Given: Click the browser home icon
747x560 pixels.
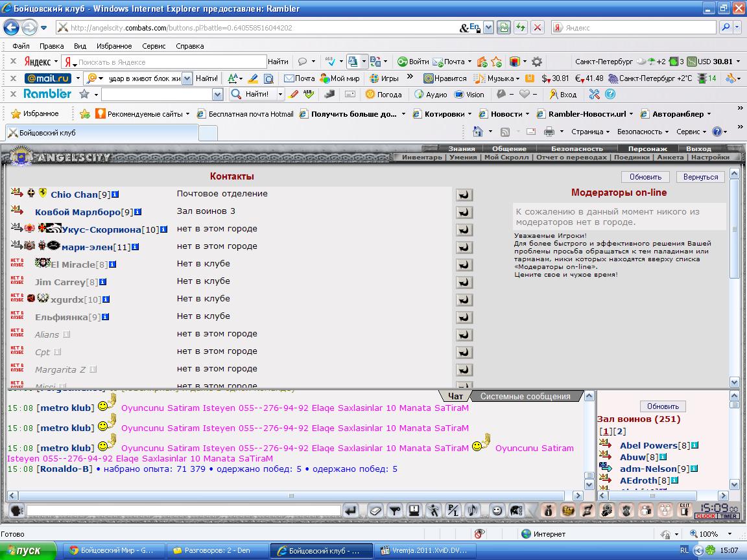Looking at the screenshot, I should click(x=477, y=132).
